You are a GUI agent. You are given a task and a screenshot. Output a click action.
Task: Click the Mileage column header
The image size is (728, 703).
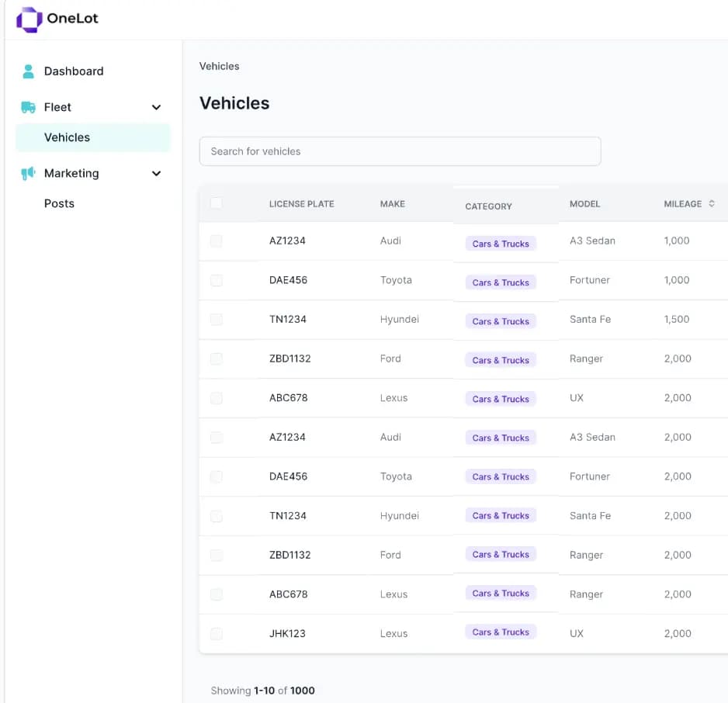[x=682, y=203]
